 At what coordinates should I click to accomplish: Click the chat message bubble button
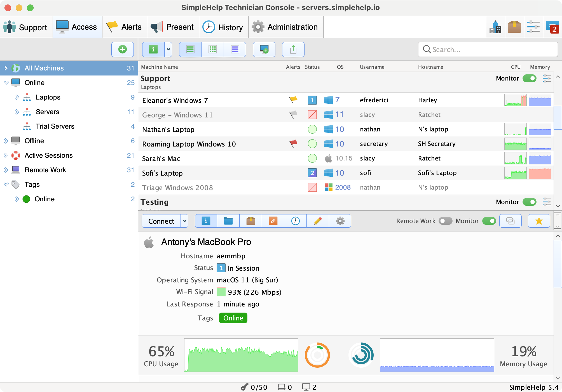(x=511, y=221)
